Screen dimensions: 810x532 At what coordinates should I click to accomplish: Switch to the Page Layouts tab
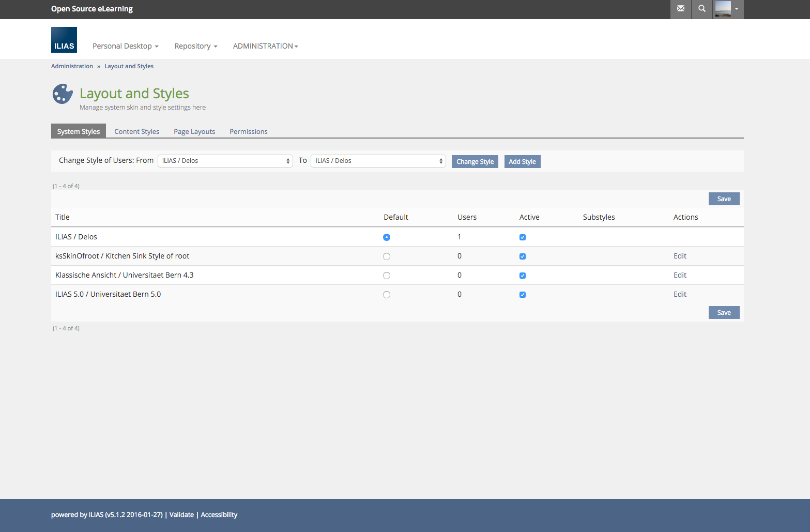[x=194, y=131]
